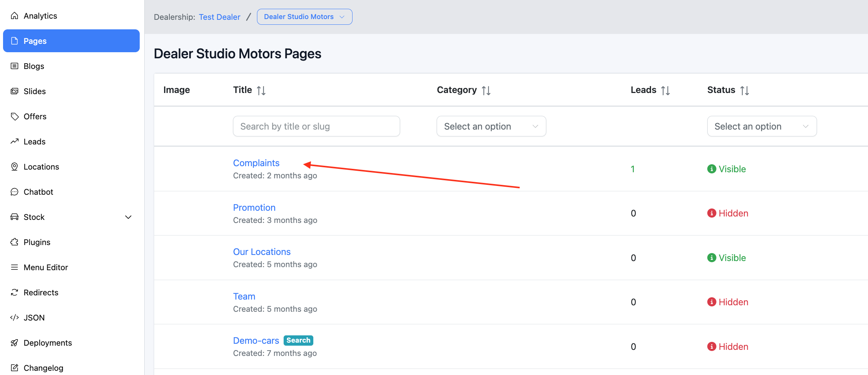Go to the Menu Editor section
Image resolution: width=868 pixels, height=375 pixels.
pyautogui.click(x=46, y=267)
